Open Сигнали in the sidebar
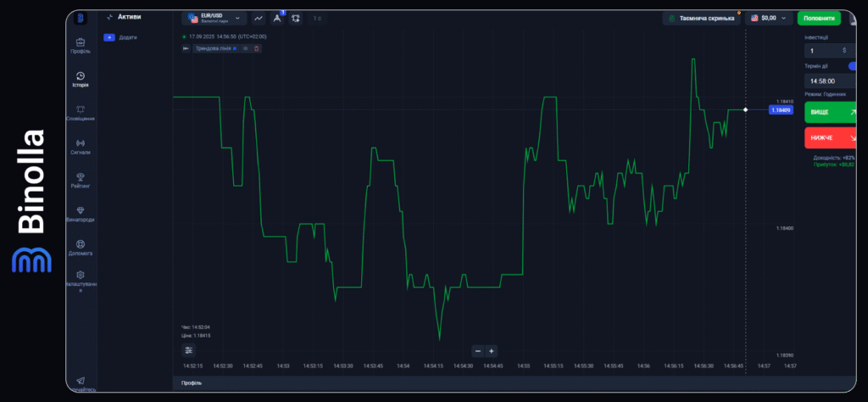Image resolution: width=868 pixels, height=402 pixels. (81, 147)
